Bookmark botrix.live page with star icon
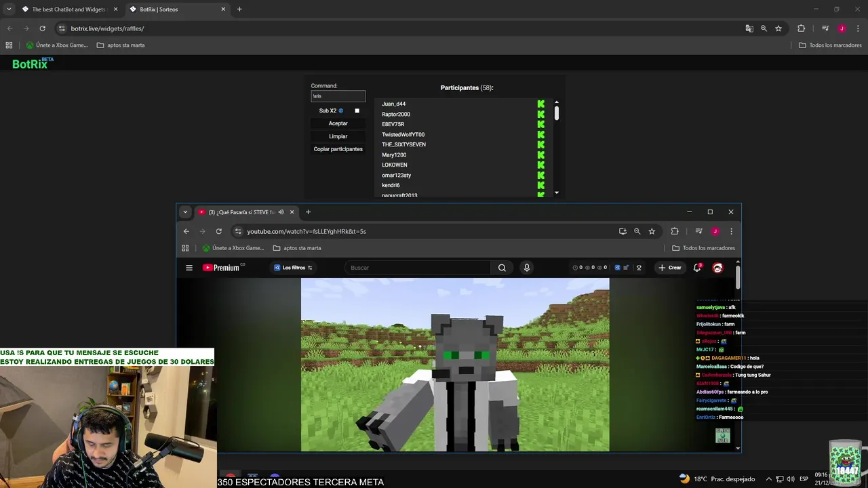Viewport: 868px width, 488px height. coord(778,28)
